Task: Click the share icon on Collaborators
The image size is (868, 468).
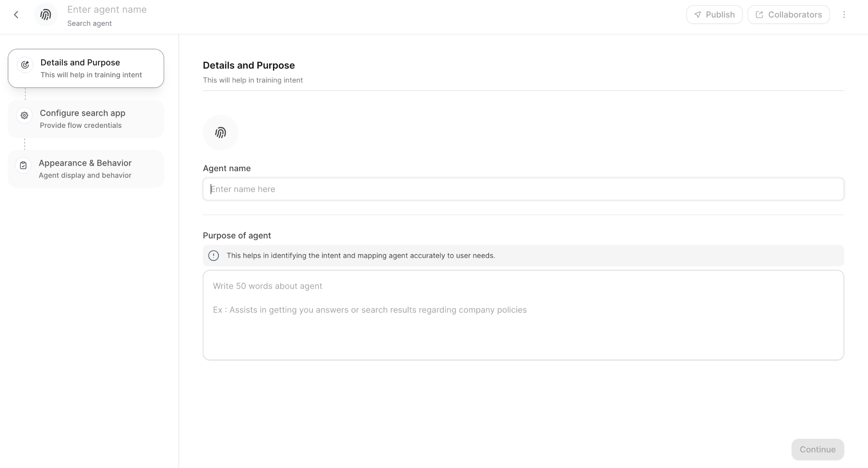Action: tap(759, 15)
